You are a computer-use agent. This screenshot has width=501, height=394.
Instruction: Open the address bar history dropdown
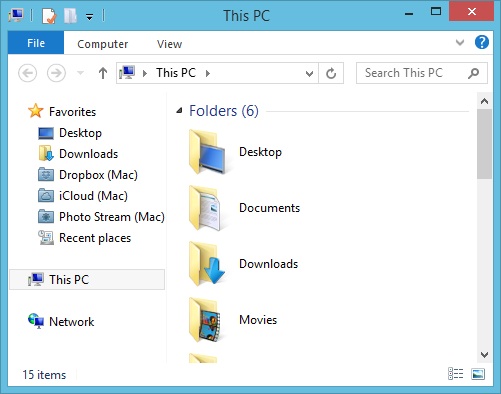(x=309, y=73)
